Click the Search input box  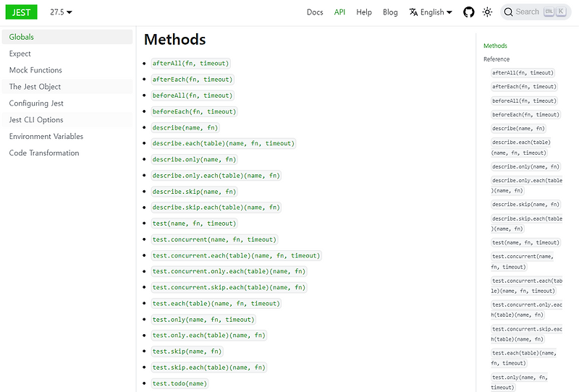[x=536, y=12]
